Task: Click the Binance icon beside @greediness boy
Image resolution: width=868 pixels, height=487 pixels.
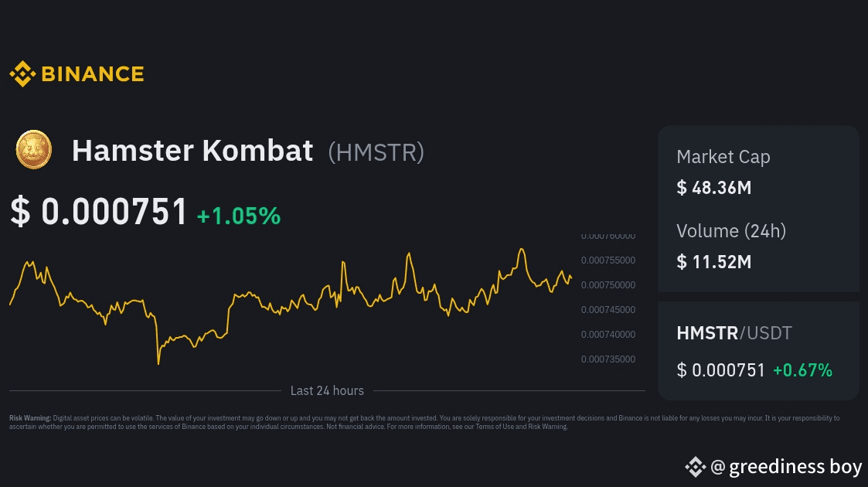Action: (x=696, y=467)
